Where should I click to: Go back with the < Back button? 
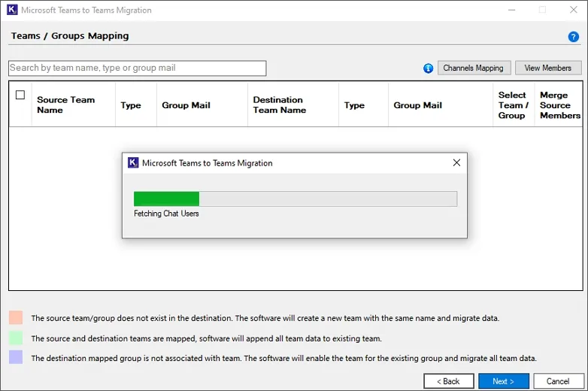click(x=448, y=381)
